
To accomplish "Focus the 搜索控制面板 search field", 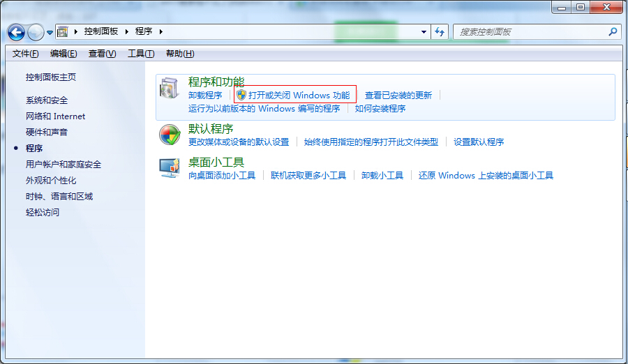I will 530,32.
